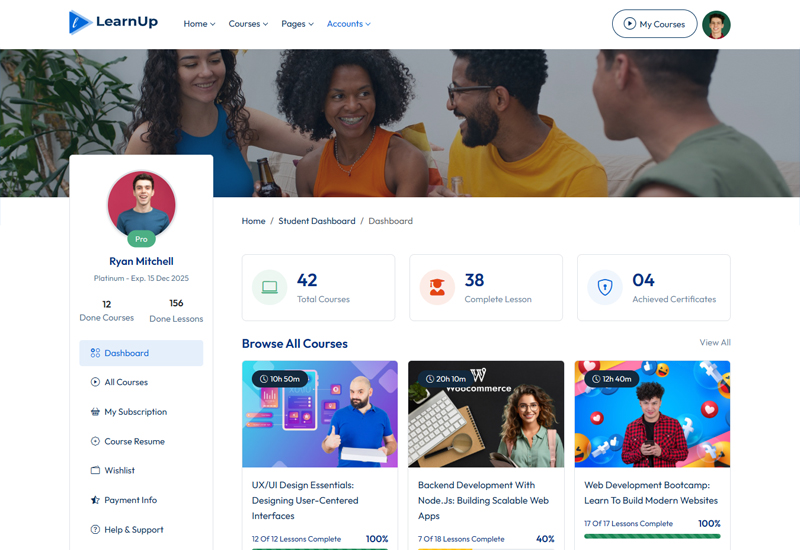Click the My Courses button
The height and width of the screenshot is (550, 800).
click(655, 23)
